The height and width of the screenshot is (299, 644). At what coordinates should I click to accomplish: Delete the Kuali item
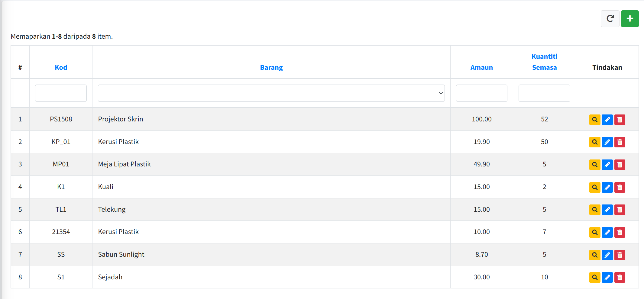(x=620, y=187)
